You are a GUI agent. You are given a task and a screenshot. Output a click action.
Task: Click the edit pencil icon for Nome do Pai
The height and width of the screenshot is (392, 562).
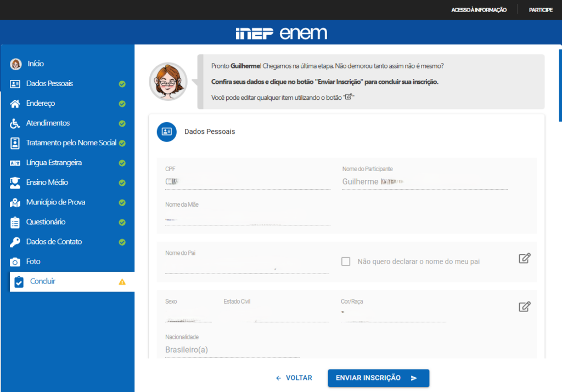click(x=524, y=258)
